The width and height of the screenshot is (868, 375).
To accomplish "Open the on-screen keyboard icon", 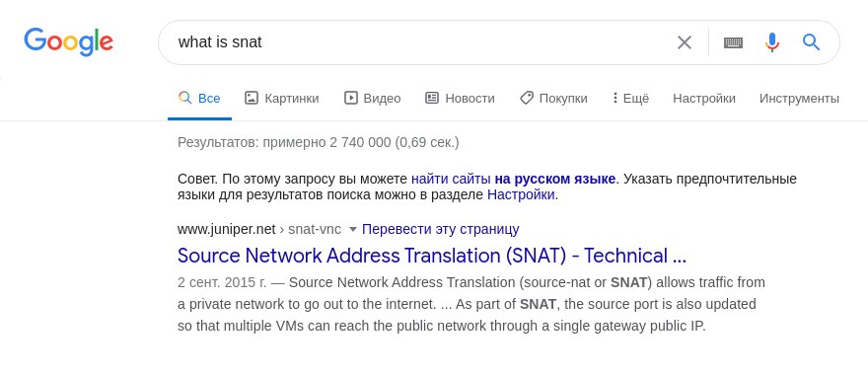I will pyautogui.click(x=733, y=42).
